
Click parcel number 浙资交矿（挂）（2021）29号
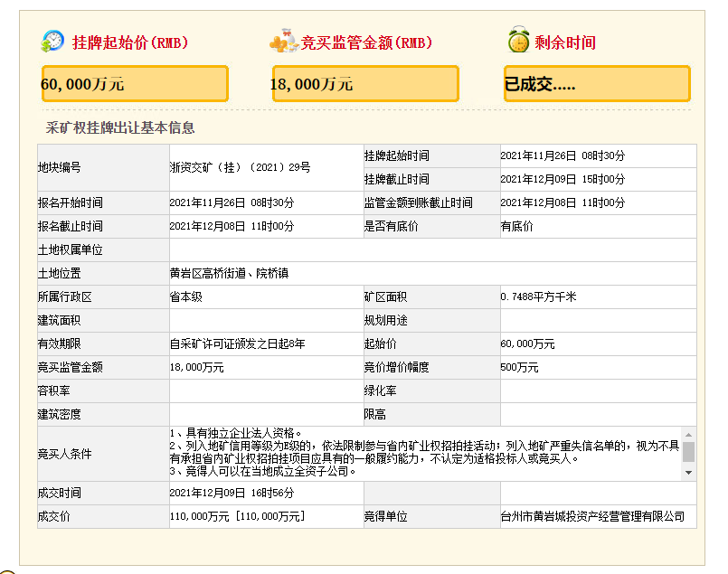(x=240, y=167)
